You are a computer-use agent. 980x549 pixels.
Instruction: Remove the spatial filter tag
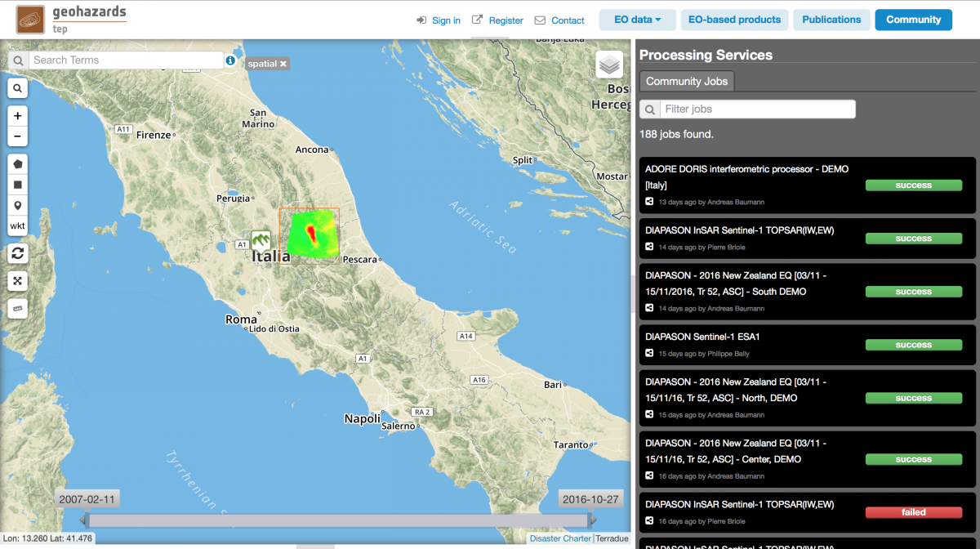(x=283, y=64)
